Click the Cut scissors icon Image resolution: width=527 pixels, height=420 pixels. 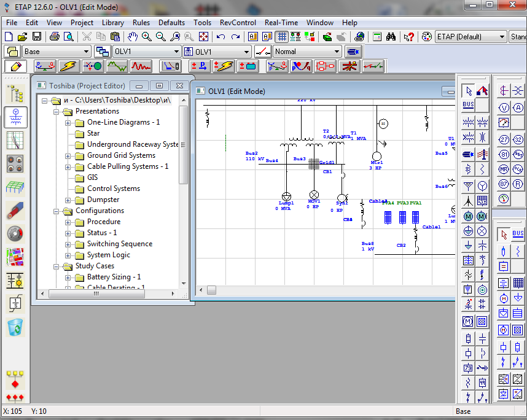[x=87, y=37]
